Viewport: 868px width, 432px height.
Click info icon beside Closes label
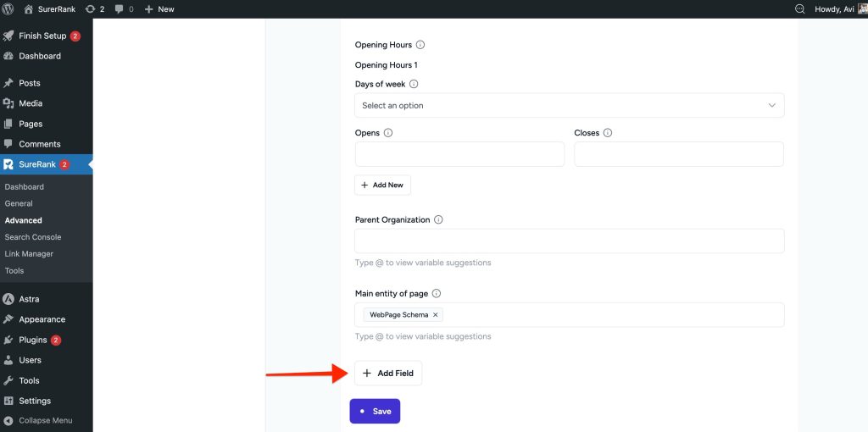click(608, 133)
